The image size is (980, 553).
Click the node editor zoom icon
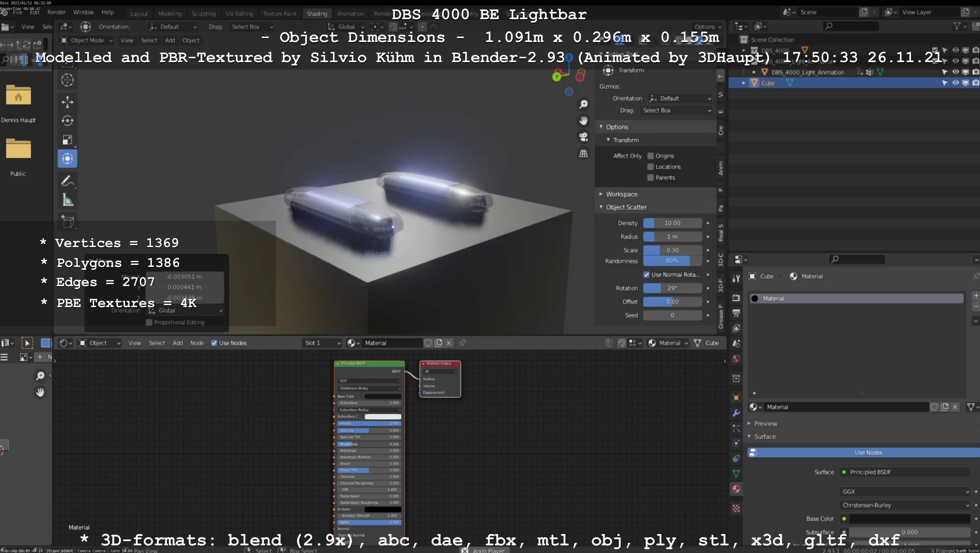pyautogui.click(x=40, y=376)
